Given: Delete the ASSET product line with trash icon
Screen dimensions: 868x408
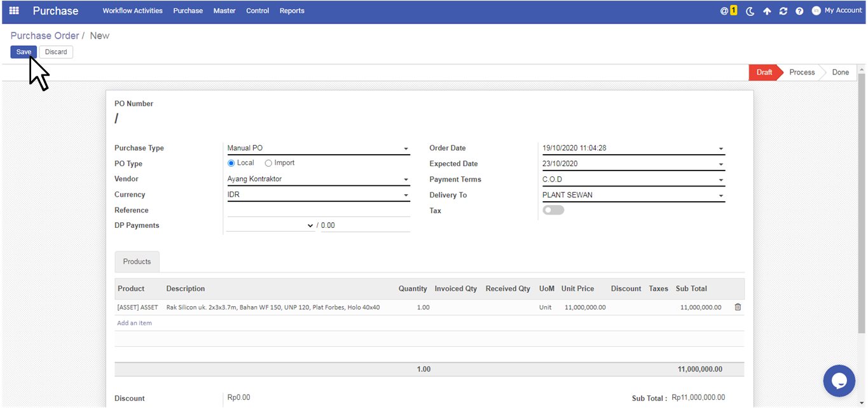Looking at the screenshot, I should (x=738, y=307).
